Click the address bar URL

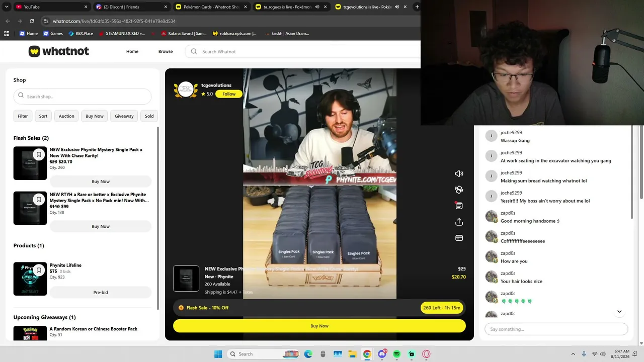(x=114, y=21)
